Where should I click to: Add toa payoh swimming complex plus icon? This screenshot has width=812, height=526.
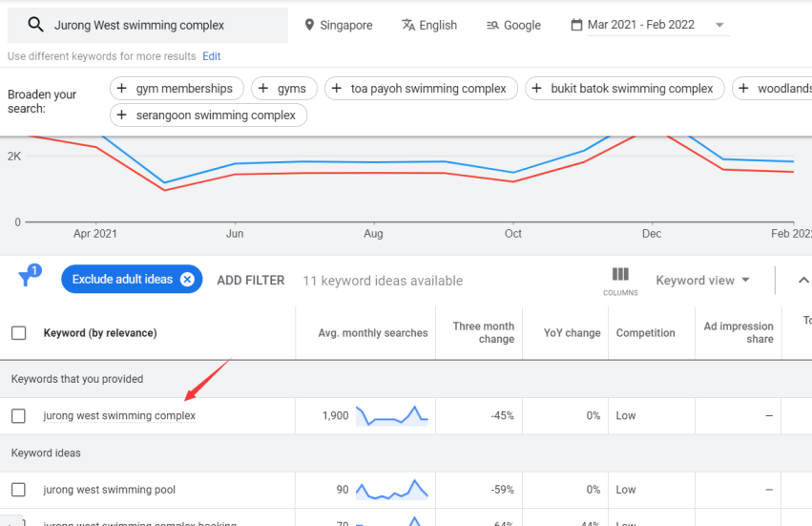[x=337, y=88]
